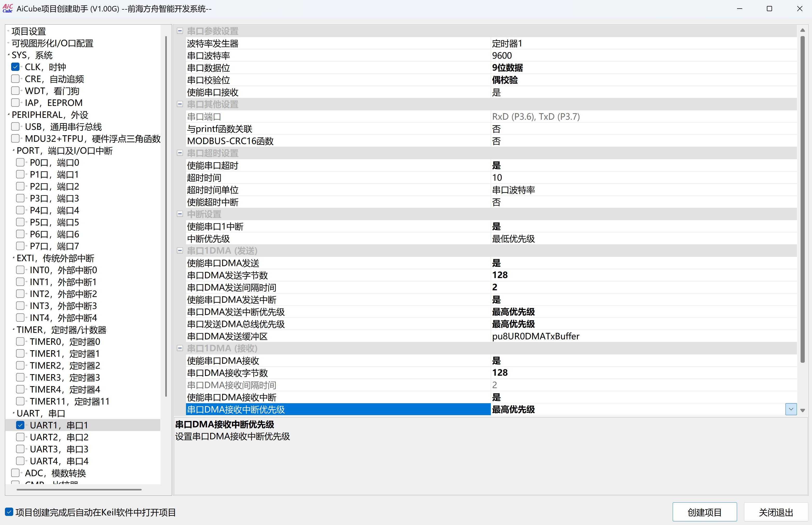Collapse the 串口其他设置 section
This screenshot has height=525, width=812.
point(180,104)
